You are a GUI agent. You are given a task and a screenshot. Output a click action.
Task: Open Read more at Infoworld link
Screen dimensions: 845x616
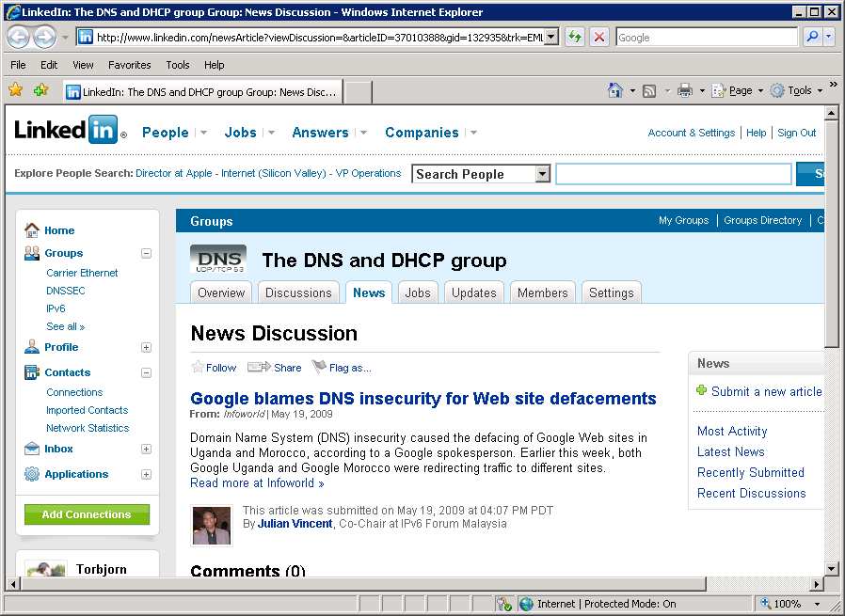pyautogui.click(x=257, y=482)
